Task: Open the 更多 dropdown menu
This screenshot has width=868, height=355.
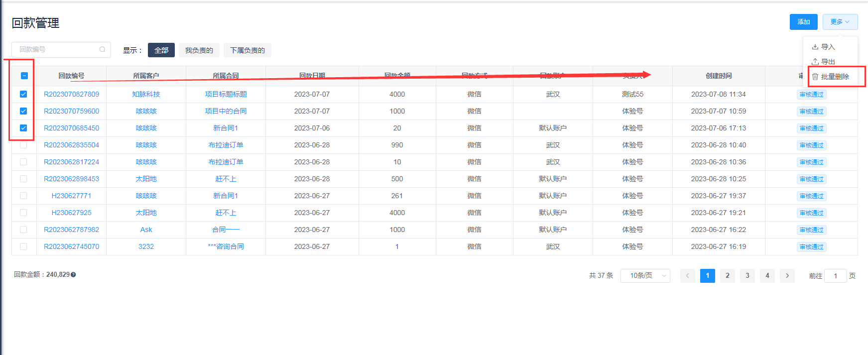Action: click(840, 22)
